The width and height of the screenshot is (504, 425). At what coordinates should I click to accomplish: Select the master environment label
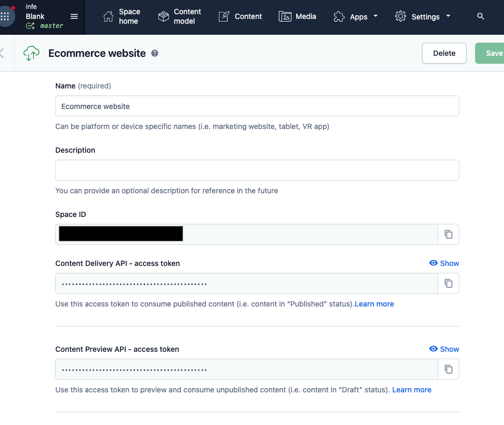coord(52,26)
